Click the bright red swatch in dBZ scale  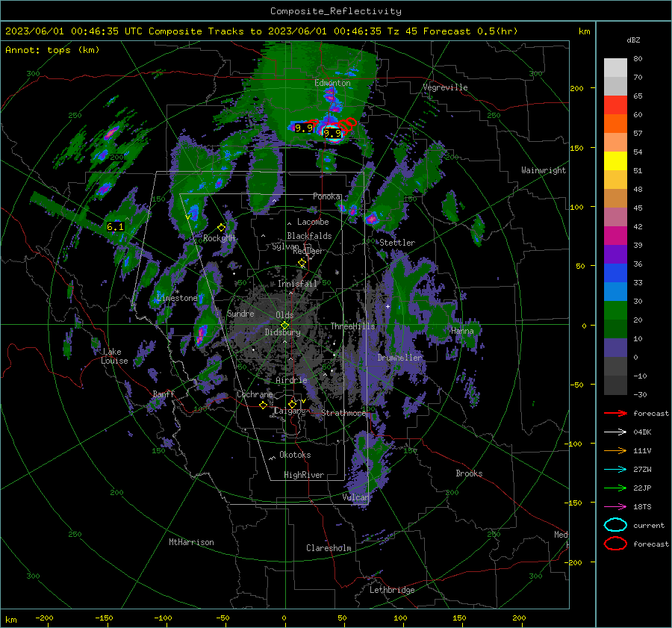point(615,105)
